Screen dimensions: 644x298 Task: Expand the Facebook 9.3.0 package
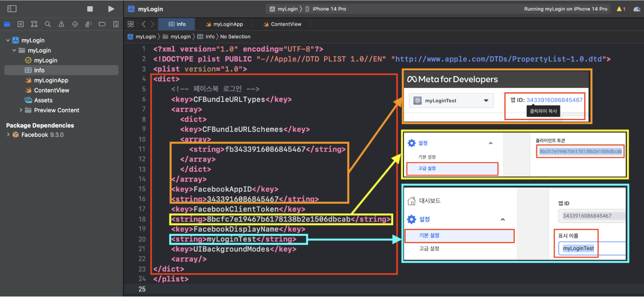click(8, 135)
